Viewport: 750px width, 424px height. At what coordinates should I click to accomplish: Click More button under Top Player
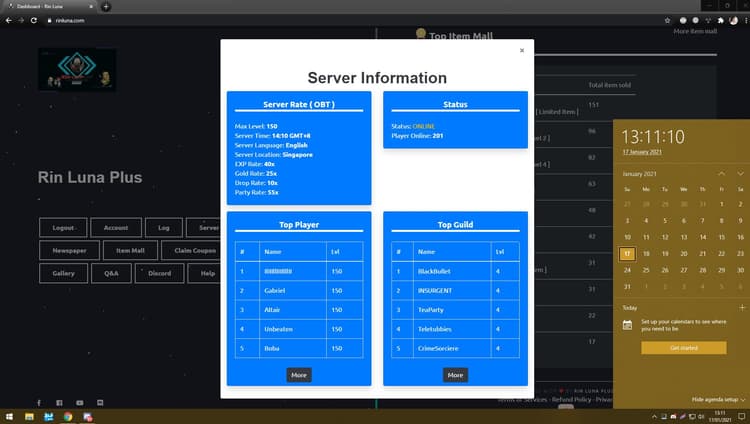coord(298,375)
